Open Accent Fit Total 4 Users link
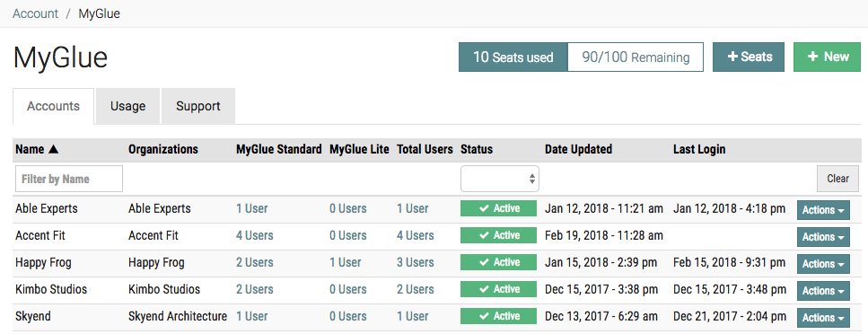This screenshot has width=868, height=334. 416,235
